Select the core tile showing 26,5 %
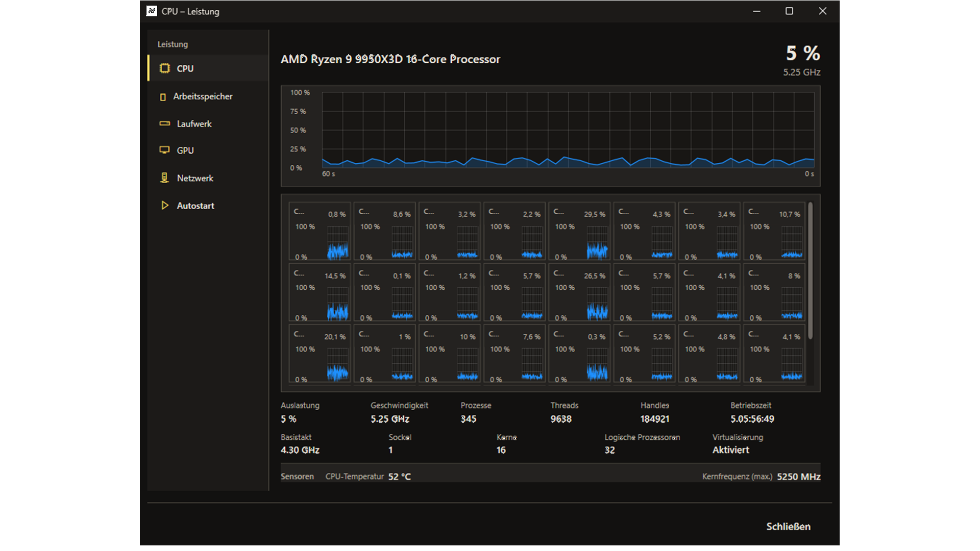Viewport: 980px width, 551px height. pos(579,293)
